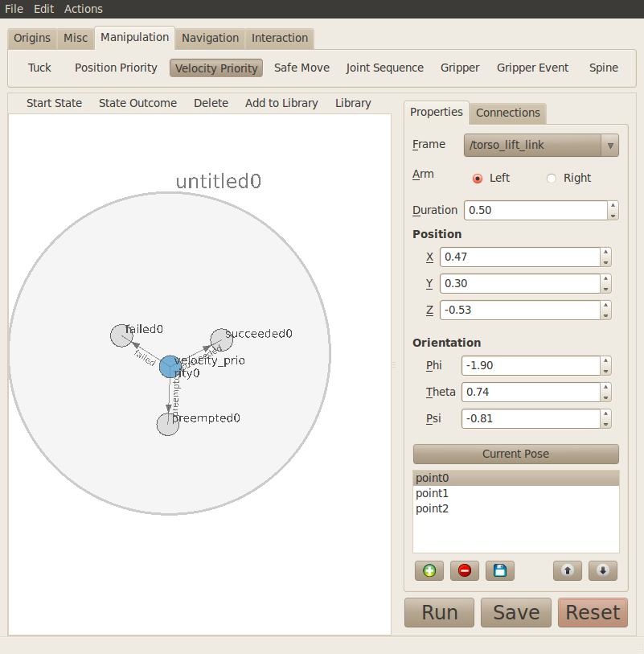Move point up with arrow icon
Viewport: 644px width, 654px height.
568,570
